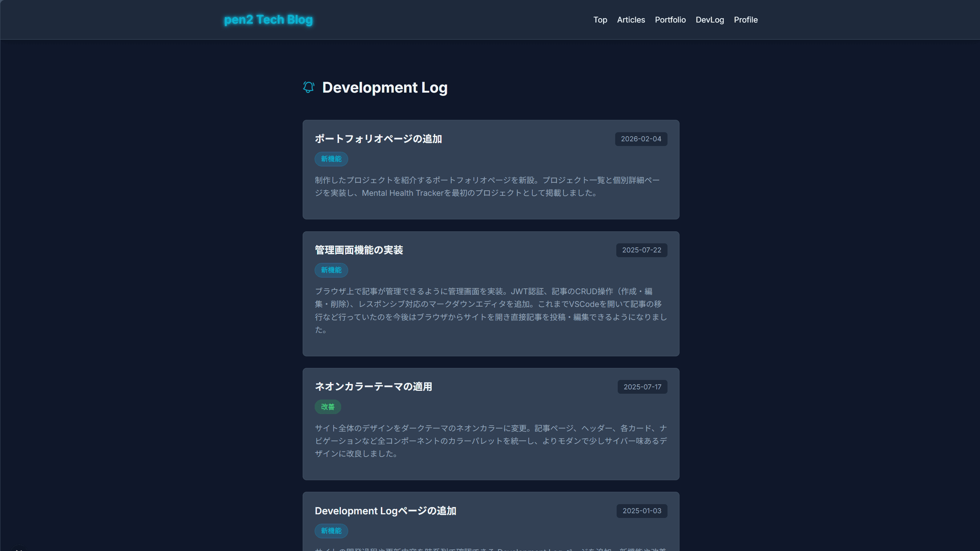980x551 pixels.
Task: Click the bell icon beside Development Log heading
Action: pyautogui.click(x=308, y=87)
